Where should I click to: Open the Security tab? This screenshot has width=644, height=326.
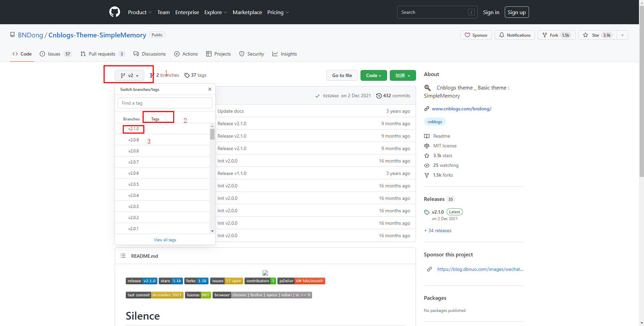(252, 54)
